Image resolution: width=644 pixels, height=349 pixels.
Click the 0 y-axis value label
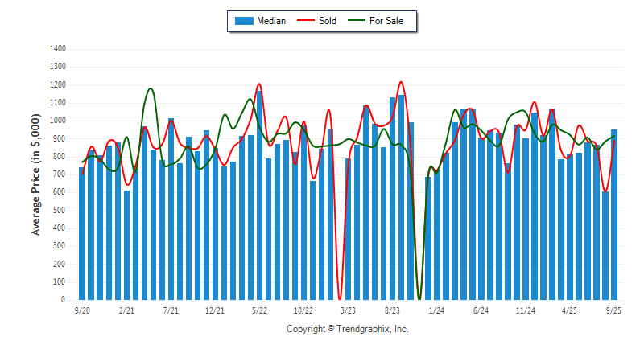(x=63, y=300)
